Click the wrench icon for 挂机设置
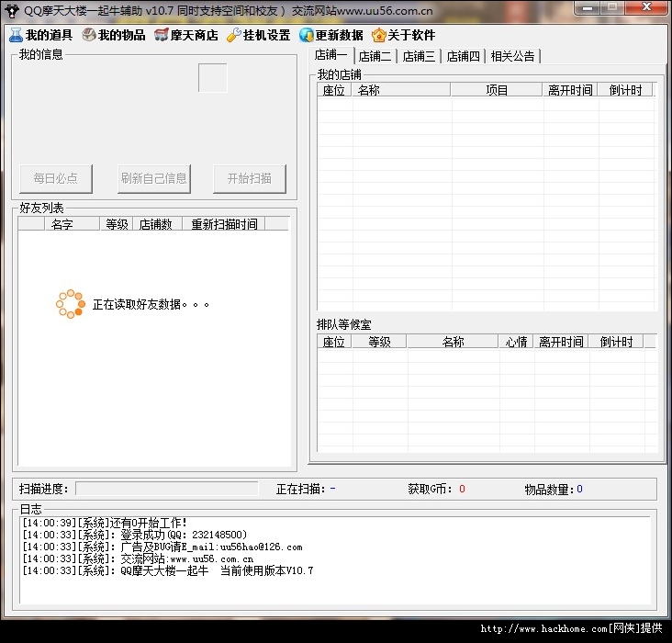 click(233, 35)
